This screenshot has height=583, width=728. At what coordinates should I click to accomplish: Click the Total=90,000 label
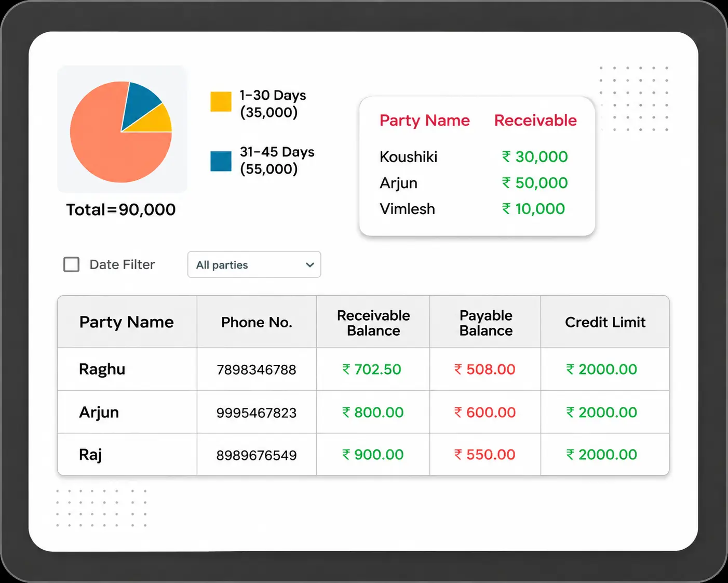(121, 209)
